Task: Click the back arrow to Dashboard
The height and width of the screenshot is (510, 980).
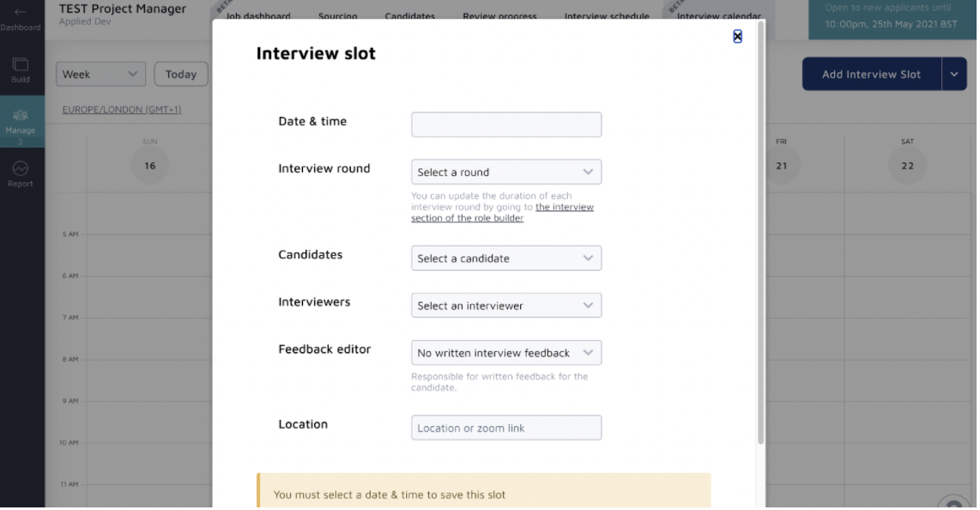Action: tap(20, 13)
